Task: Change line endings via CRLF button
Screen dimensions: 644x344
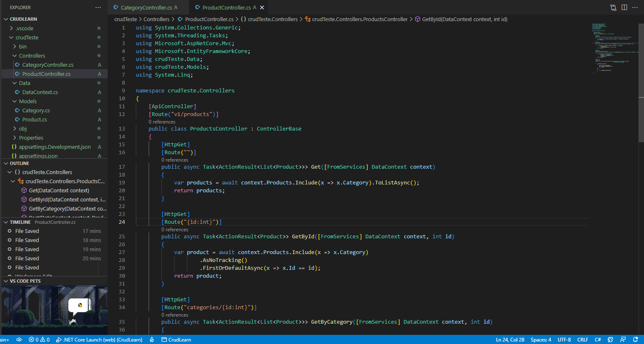Action: [583, 339]
